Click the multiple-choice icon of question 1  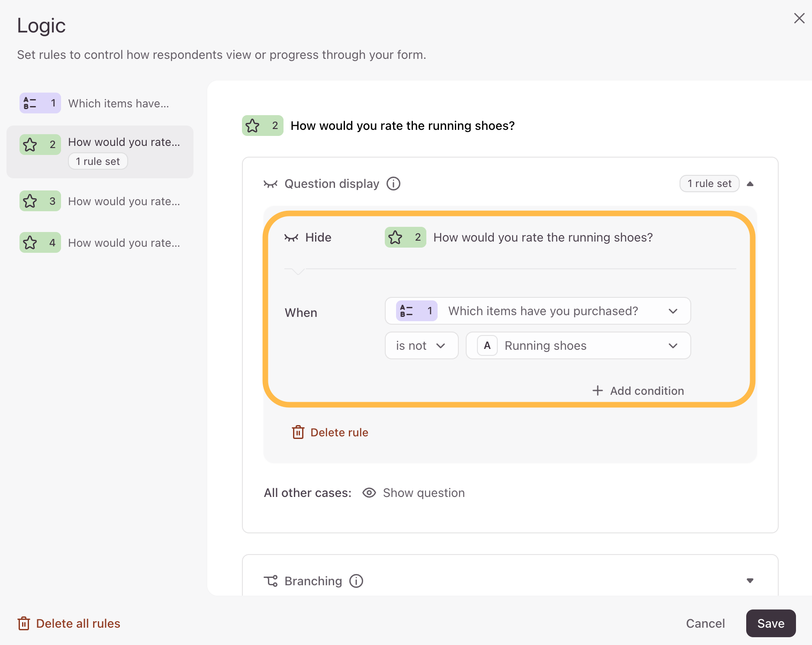pyautogui.click(x=30, y=103)
